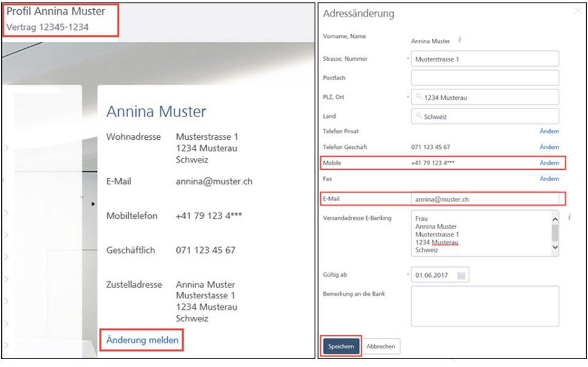Click the search icon in PLZ, Ort field
Image resolution: width=588 pixels, height=367 pixels.
419,97
